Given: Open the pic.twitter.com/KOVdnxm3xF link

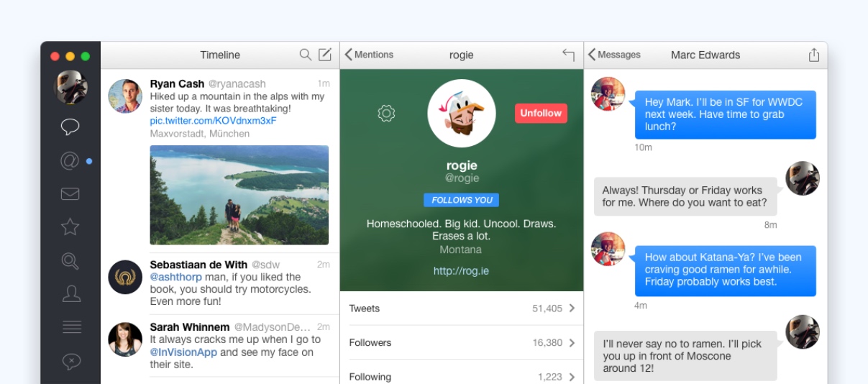Looking at the screenshot, I should [213, 120].
